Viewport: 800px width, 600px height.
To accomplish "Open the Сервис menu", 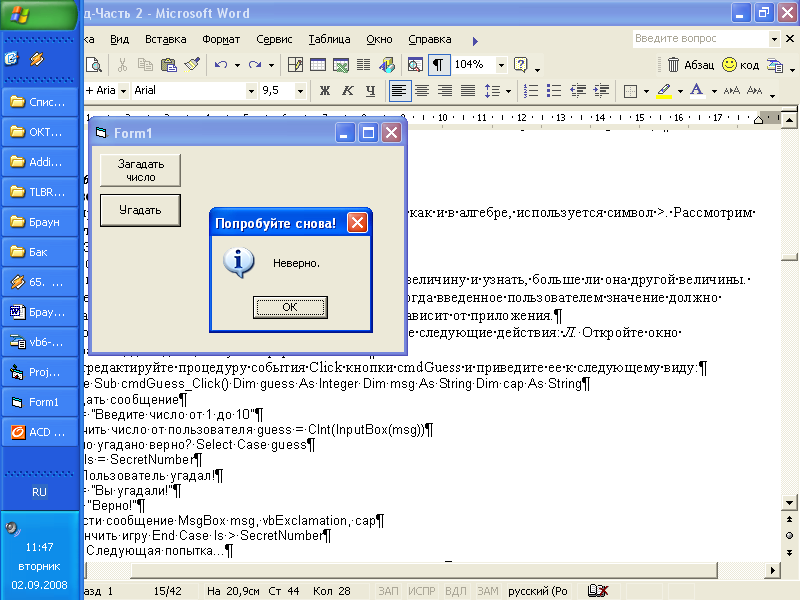I will coord(274,39).
